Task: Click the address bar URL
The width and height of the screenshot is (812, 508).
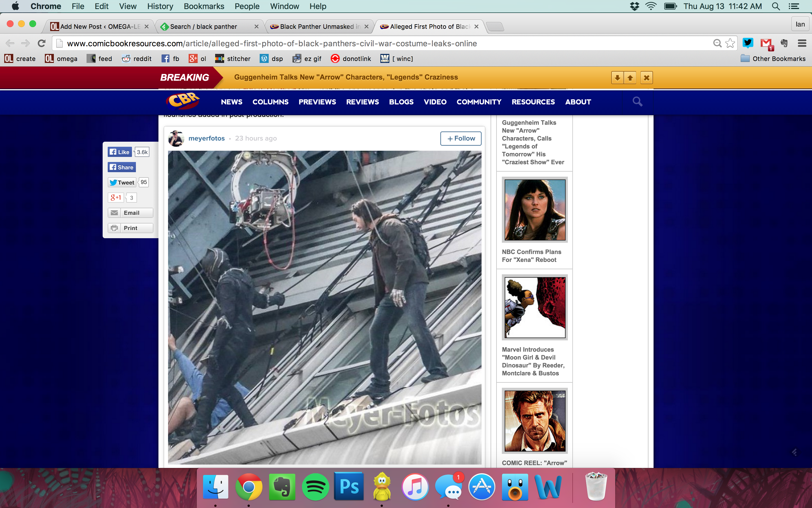Action: 272,43
